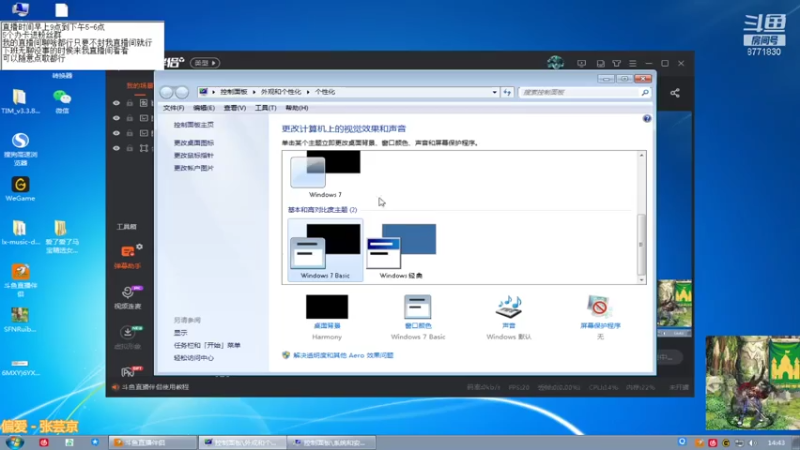Open the 弹幕助手 tool in Douyu sidebar
The width and height of the screenshot is (800, 450).
[x=128, y=256]
